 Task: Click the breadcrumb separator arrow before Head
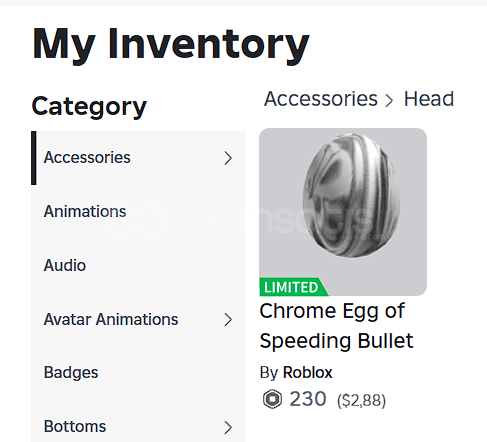pyautogui.click(x=389, y=100)
